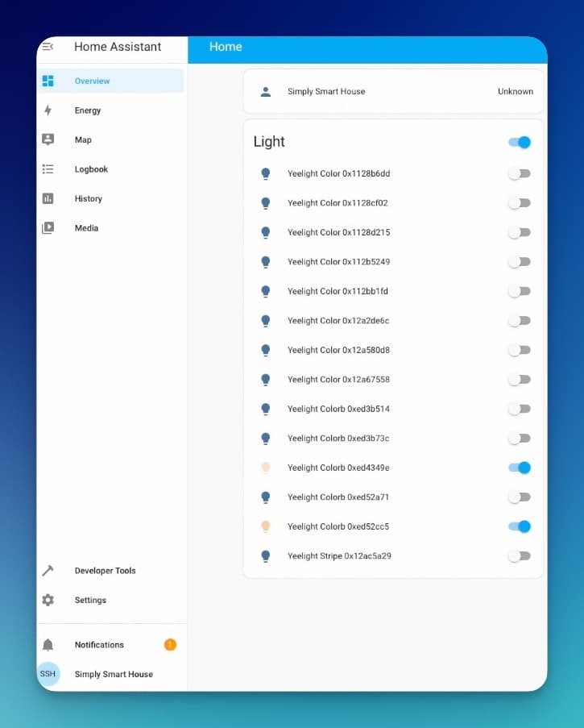Viewport: 584px width, 728px height.
Task: Click bulb icon for Yeelight Color 0x112bb1fd
Action: [x=266, y=291]
